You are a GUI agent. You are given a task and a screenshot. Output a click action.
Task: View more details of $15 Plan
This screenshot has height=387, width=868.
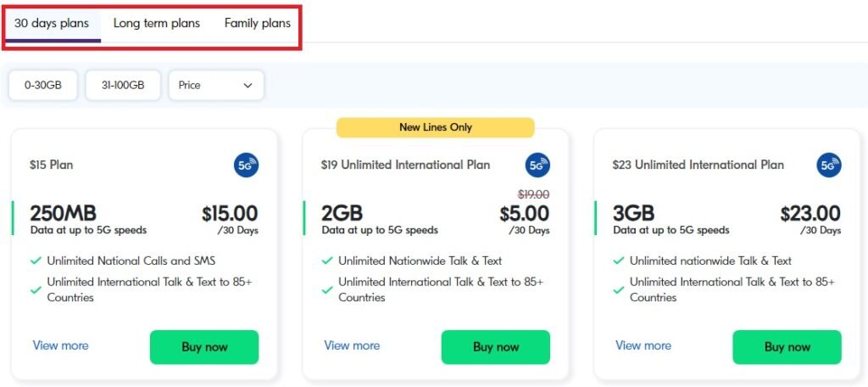[60, 345]
